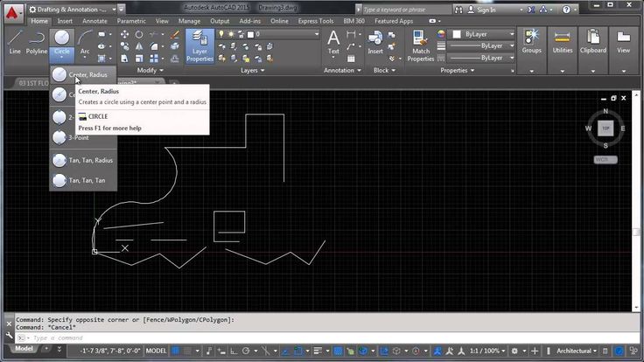This screenshot has width=644, height=362.
Task: Open the Parametric ribbon tab
Action: click(x=131, y=21)
